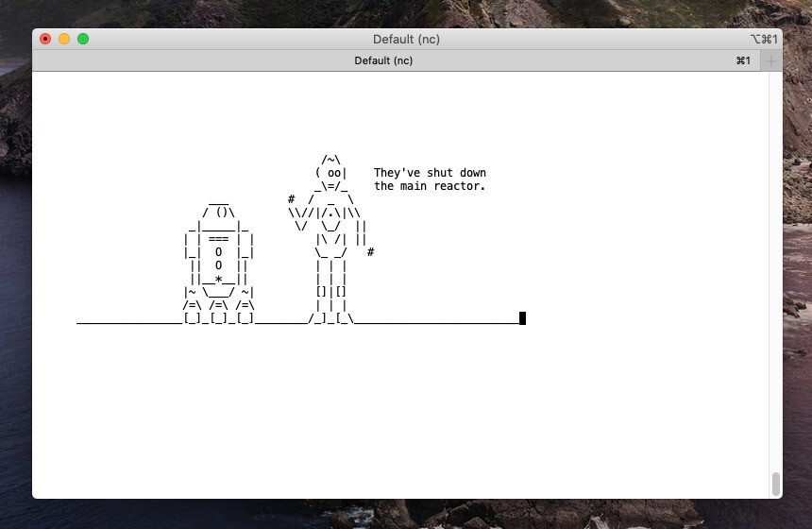This screenshot has width=812, height=529.
Task: Close the terminal window with red button
Action: 45,39
